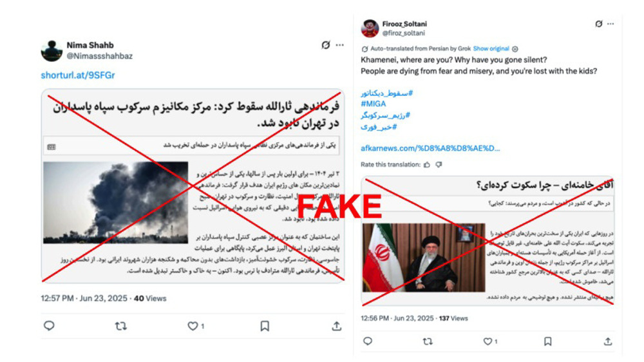Viewport: 644px width, 362px height.
Task: Retweet Firooz Soltani's post
Action: click(428, 341)
